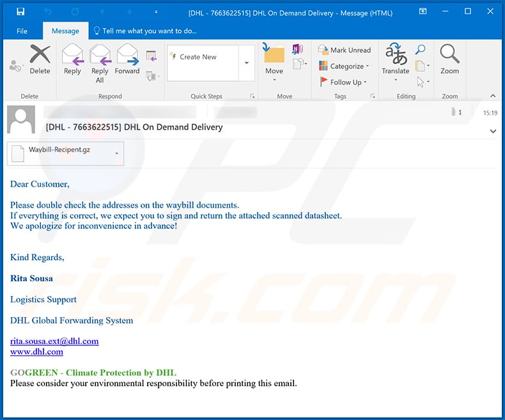Image resolution: width=505 pixels, height=420 pixels.
Task: Open Tags dialog launcher
Action: (x=373, y=96)
